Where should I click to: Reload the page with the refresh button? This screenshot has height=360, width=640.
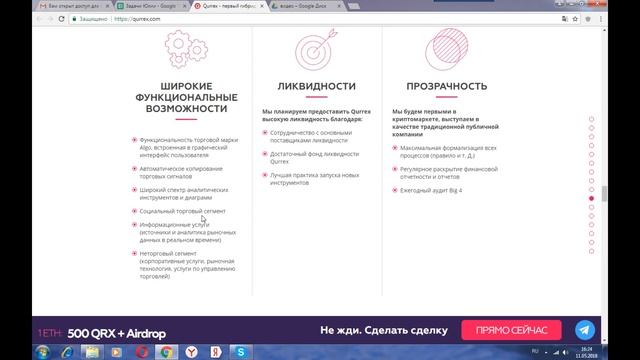(62, 19)
